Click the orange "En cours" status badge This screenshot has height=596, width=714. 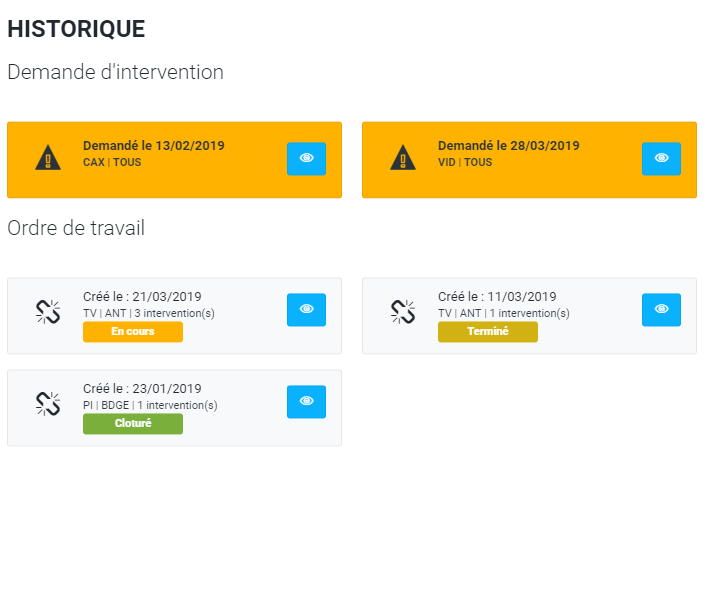(x=133, y=332)
